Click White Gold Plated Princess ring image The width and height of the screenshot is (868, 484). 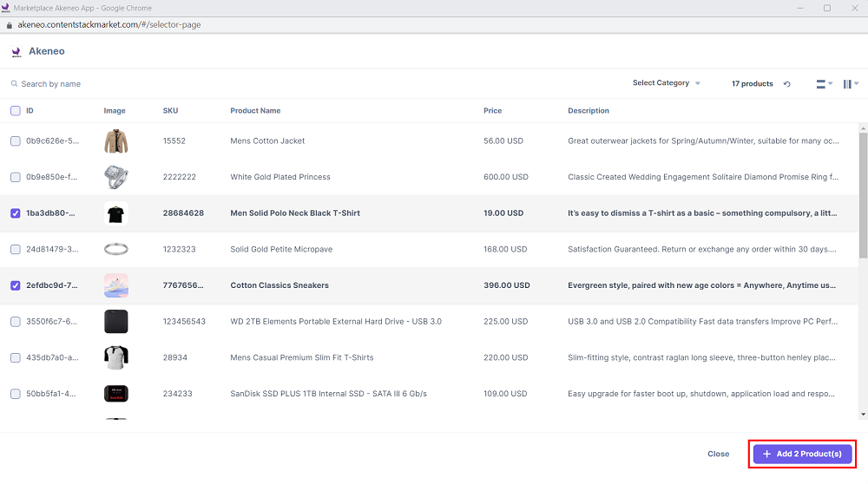(116, 177)
